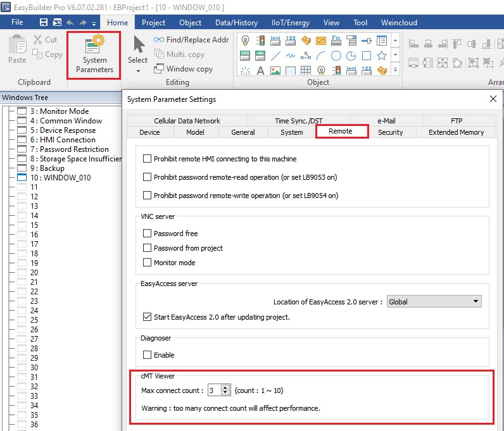Open Customize Quick Access Toolbar dropdown
Image resolution: width=504 pixels, height=431 pixels.
click(94, 23)
